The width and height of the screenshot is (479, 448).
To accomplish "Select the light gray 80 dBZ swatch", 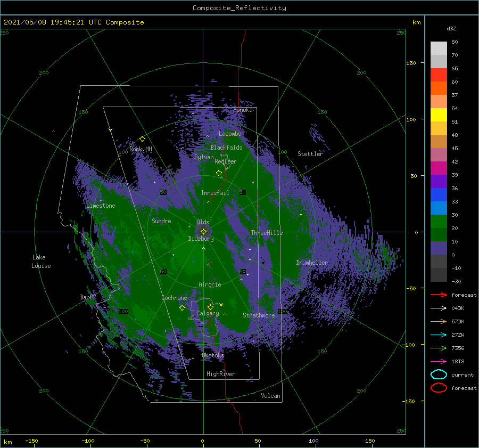I will (439, 48).
